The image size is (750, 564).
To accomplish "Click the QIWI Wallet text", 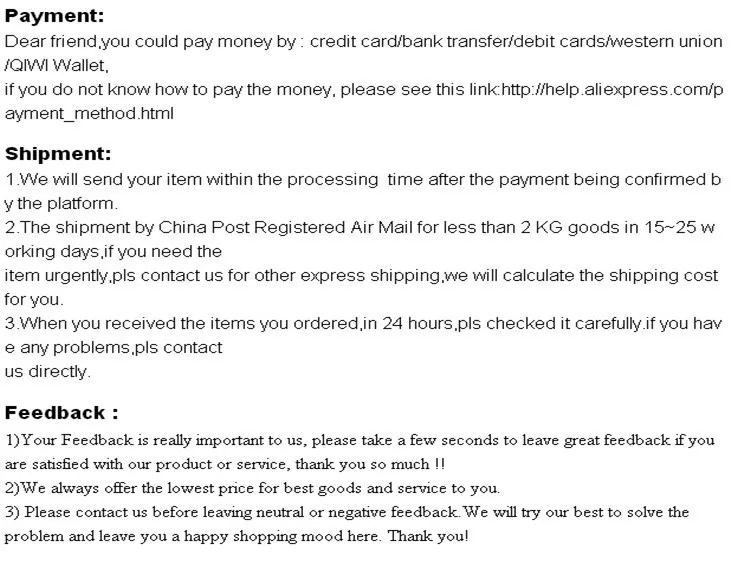I will [56, 66].
